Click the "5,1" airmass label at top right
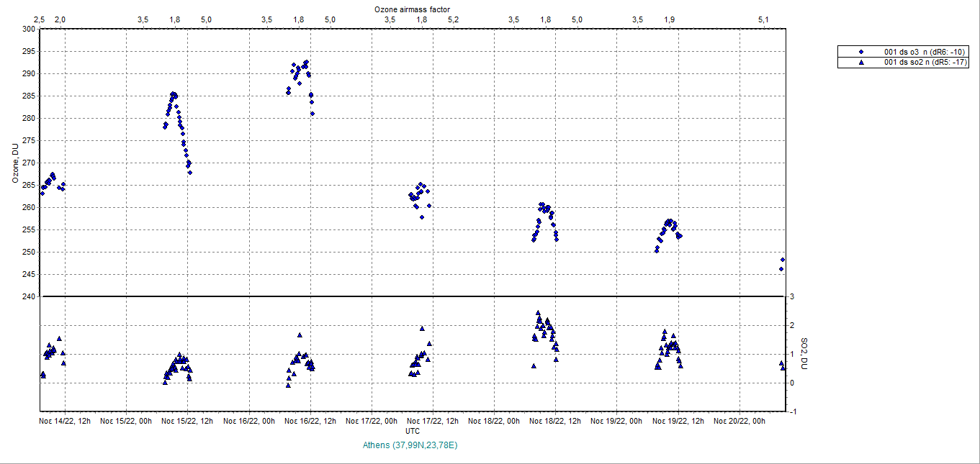980x464 pixels. [x=764, y=19]
